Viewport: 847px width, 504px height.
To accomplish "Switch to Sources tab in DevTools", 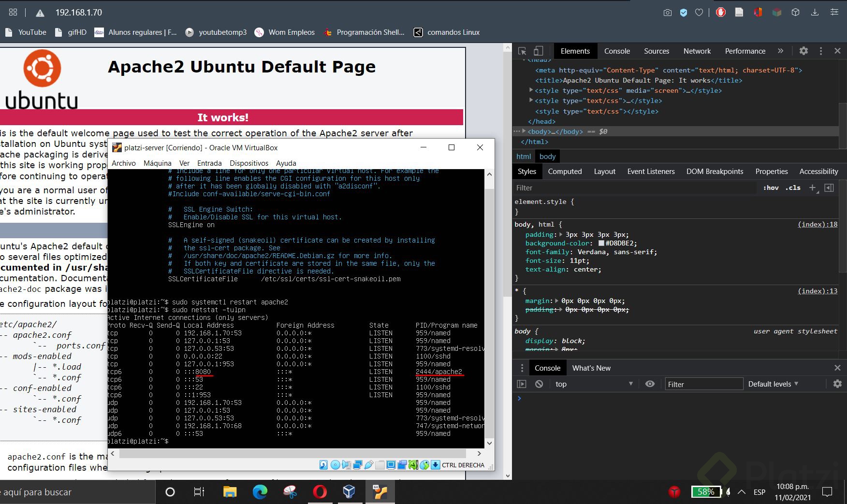I will pyautogui.click(x=657, y=51).
